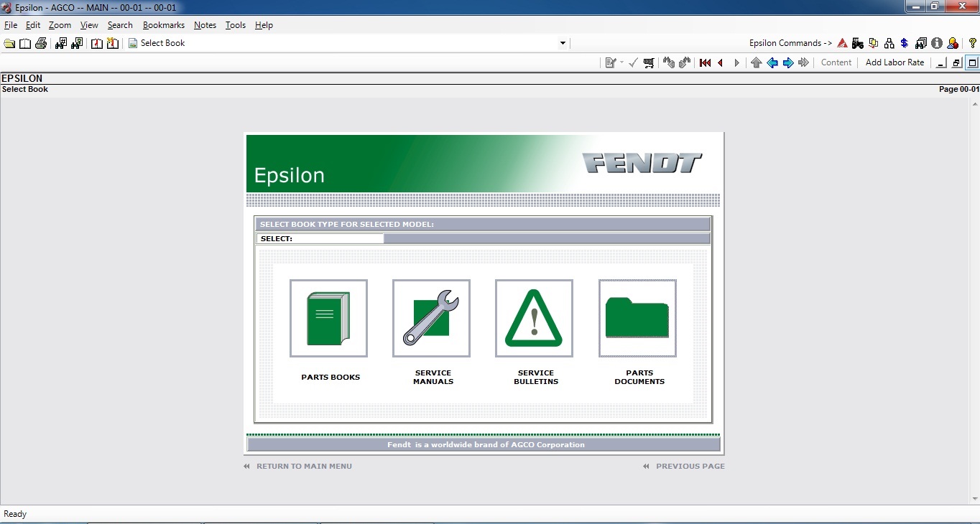Screen dimensions: 980x524
Task: Click the Add Labor Rate button
Action: point(895,62)
